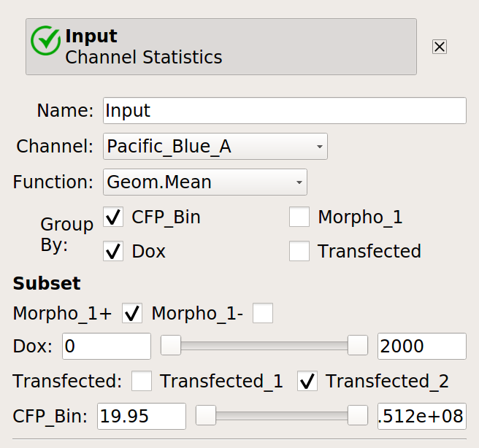Click the Dox slider's left handle
The width and height of the screenshot is (479, 448).
click(171, 345)
